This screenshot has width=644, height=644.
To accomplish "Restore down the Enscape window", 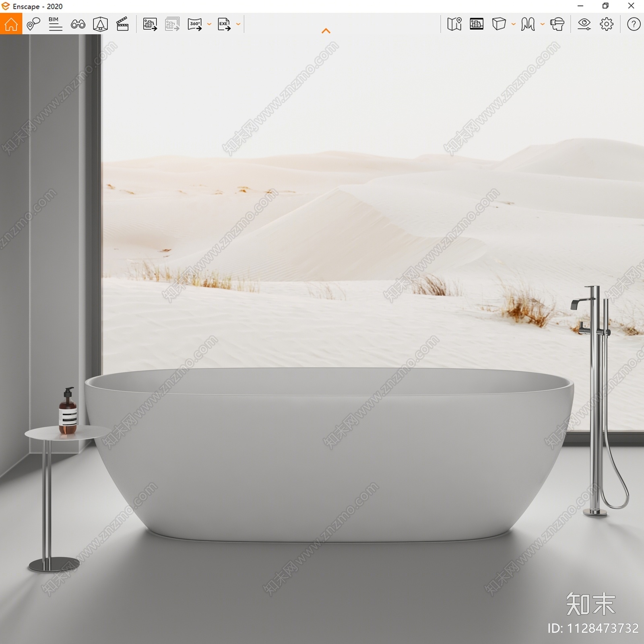I will click(x=605, y=6).
